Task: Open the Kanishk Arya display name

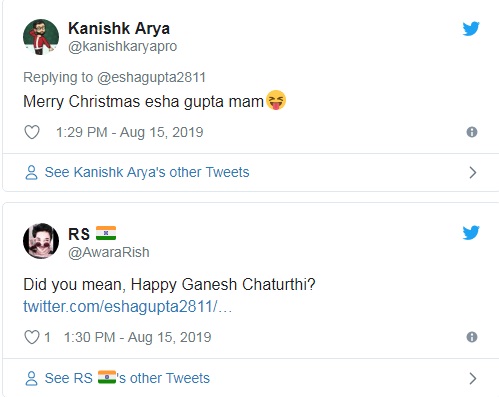Action: (x=119, y=28)
